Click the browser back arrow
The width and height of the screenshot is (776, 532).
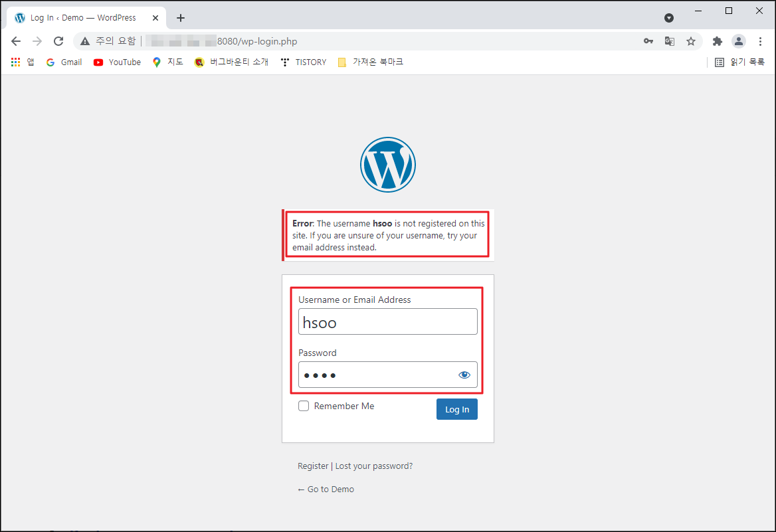click(x=16, y=41)
